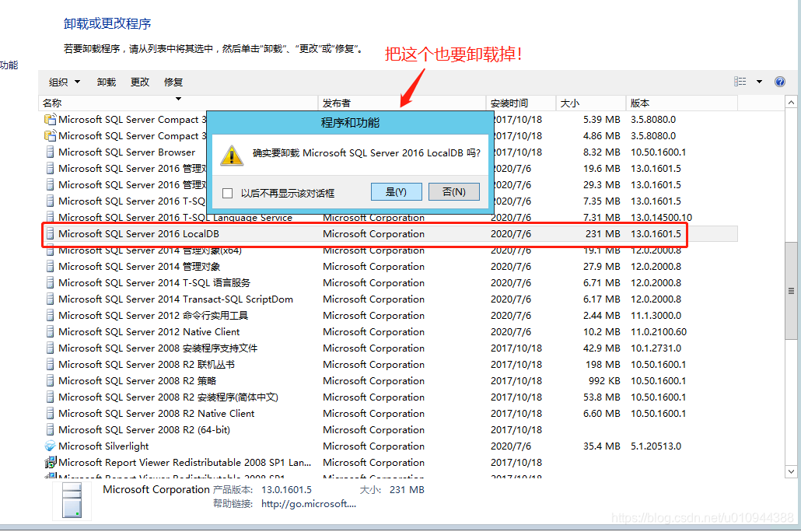Sort by 版本 (Version) column header

click(x=681, y=103)
